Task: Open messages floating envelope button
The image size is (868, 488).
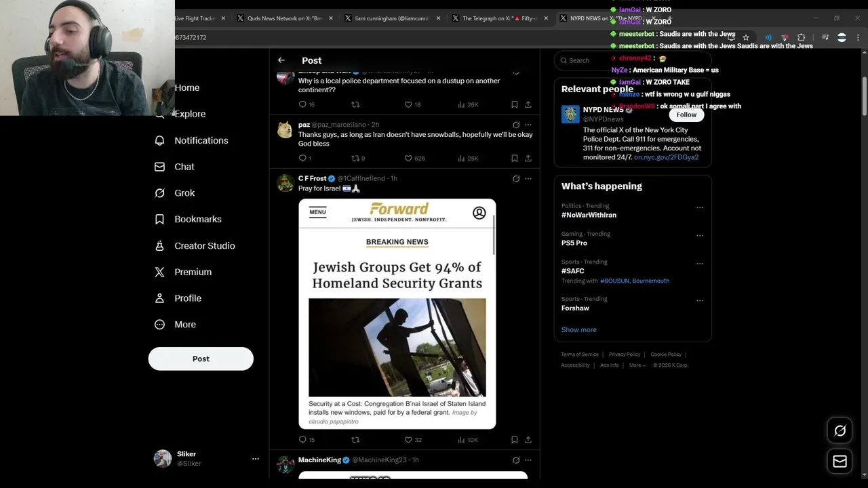Action: pyautogui.click(x=840, y=462)
